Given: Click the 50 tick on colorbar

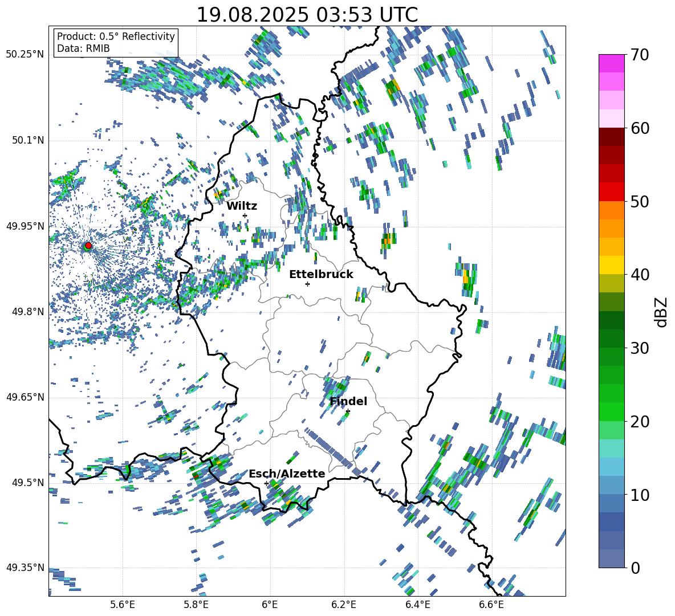Looking at the screenshot, I should (x=640, y=201).
